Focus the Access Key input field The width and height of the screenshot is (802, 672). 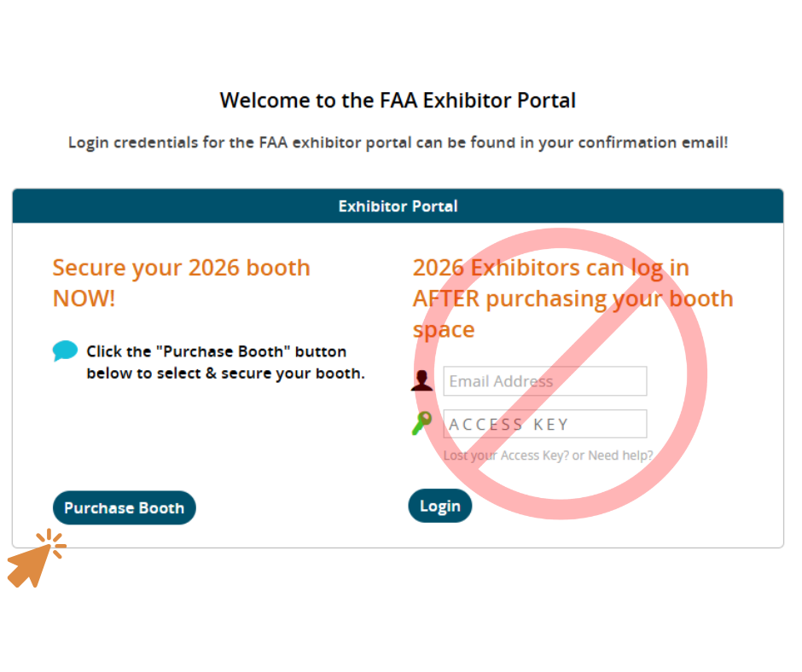tap(544, 424)
